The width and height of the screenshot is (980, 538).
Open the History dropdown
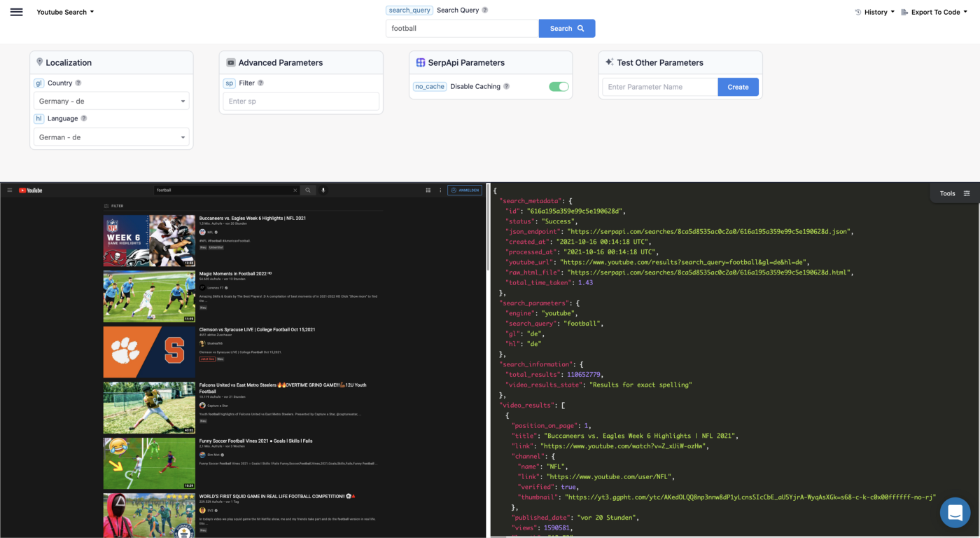(875, 12)
